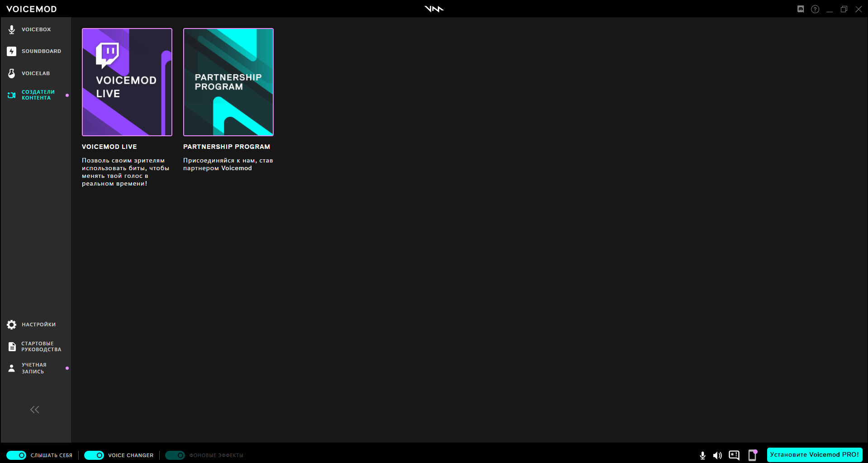Toggle the СЛЫШАТЬ СЕБЯ switch

tap(16, 455)
